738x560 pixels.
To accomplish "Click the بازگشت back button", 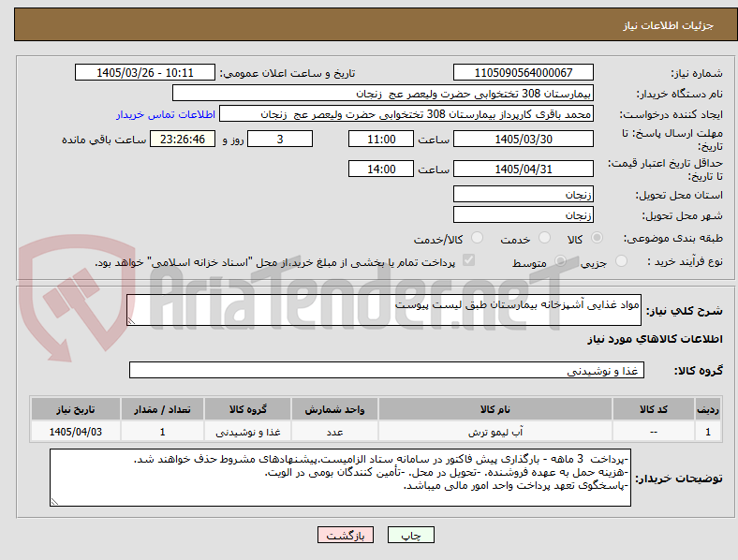I will coord(346,535).
